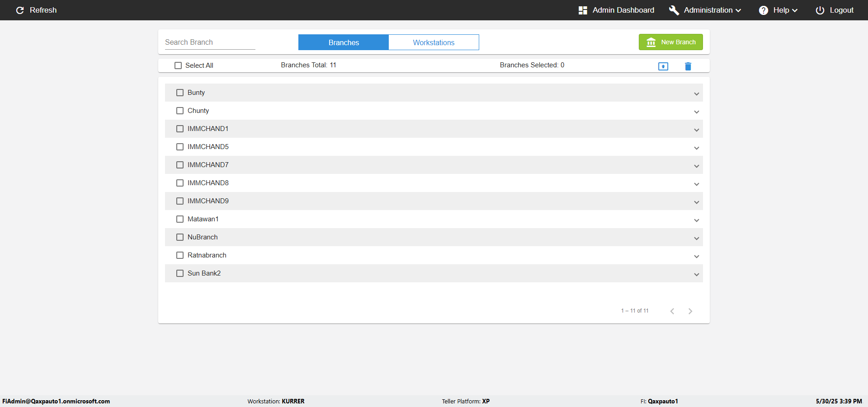Screen dimensions: 868x407
Task: Expand the Chunty row chevron
Action: pos(697,112)
